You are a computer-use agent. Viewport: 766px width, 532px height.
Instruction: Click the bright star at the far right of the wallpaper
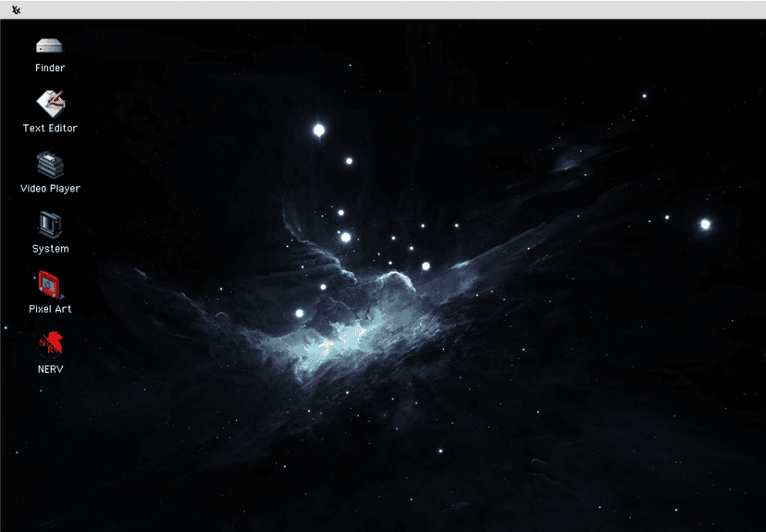[x=705, y=224]
